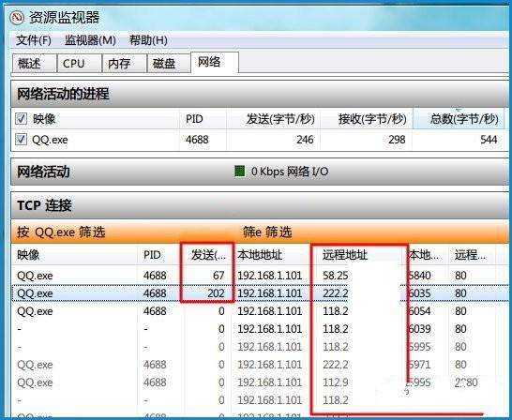Select the QQ.exe row sending 202 bytes
This screenshot has width=512, height=420.
pyautogui.click(x=260, y=293)
